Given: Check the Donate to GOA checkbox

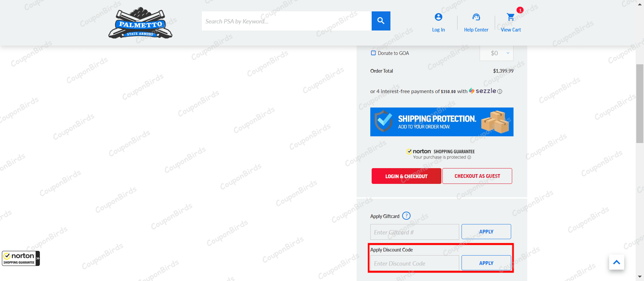Looking at the screenshot, I should (373, 53).
